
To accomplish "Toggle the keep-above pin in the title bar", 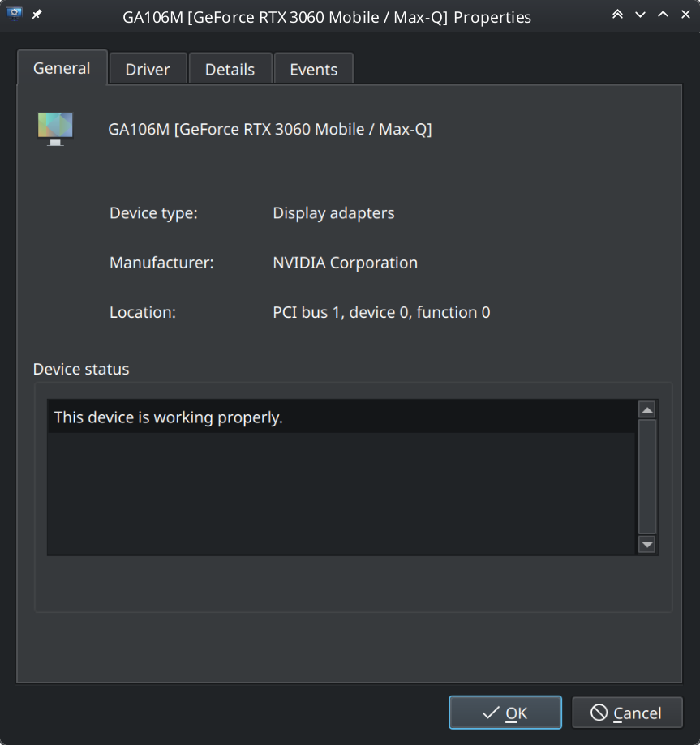I will tap(34, 13).
